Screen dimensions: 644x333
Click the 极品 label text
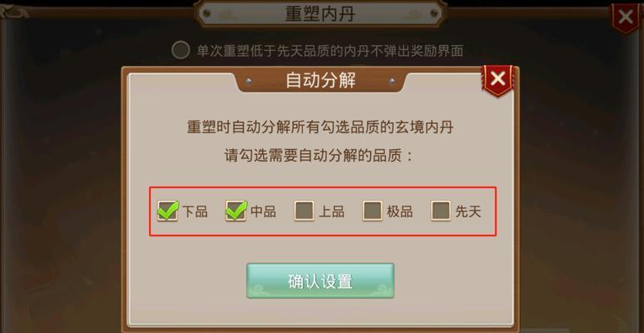399,211
